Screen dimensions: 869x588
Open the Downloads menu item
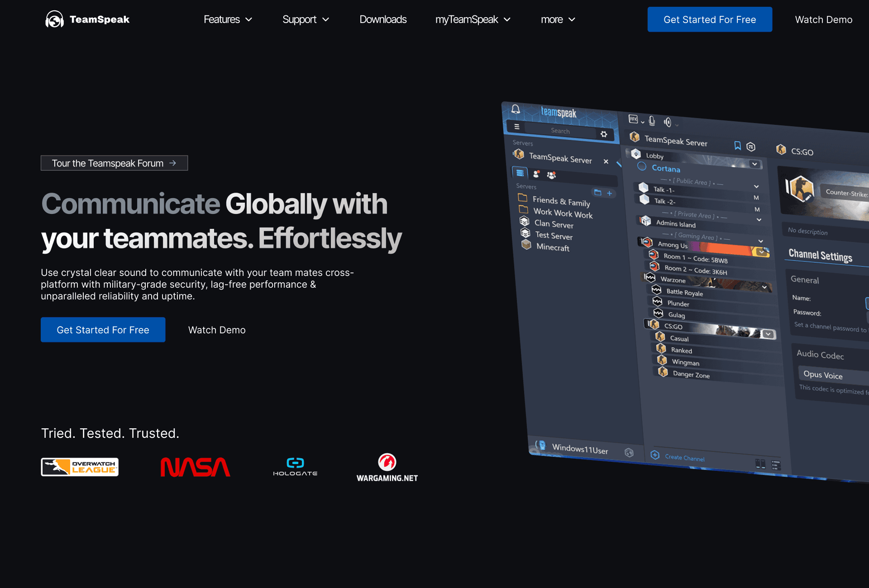coord(383,19)
